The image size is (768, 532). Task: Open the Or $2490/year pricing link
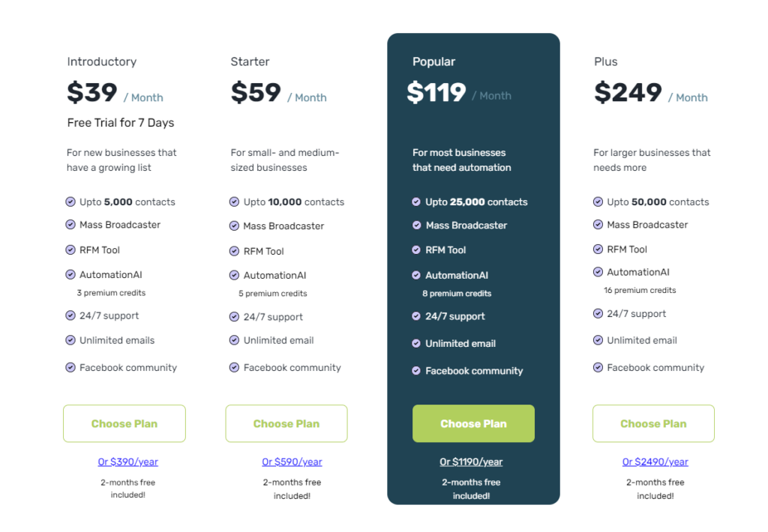[x=655, y=462]
